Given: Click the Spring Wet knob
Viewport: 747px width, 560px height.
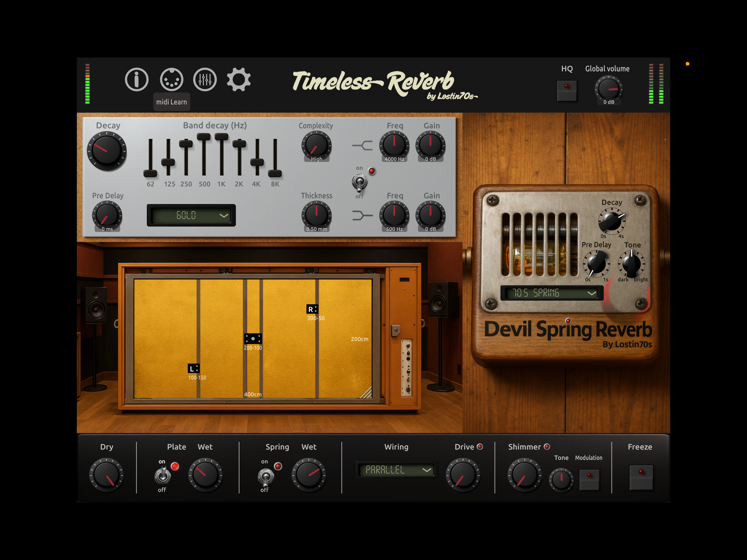Looking at the screenshot, I should [x=309, y=475].
